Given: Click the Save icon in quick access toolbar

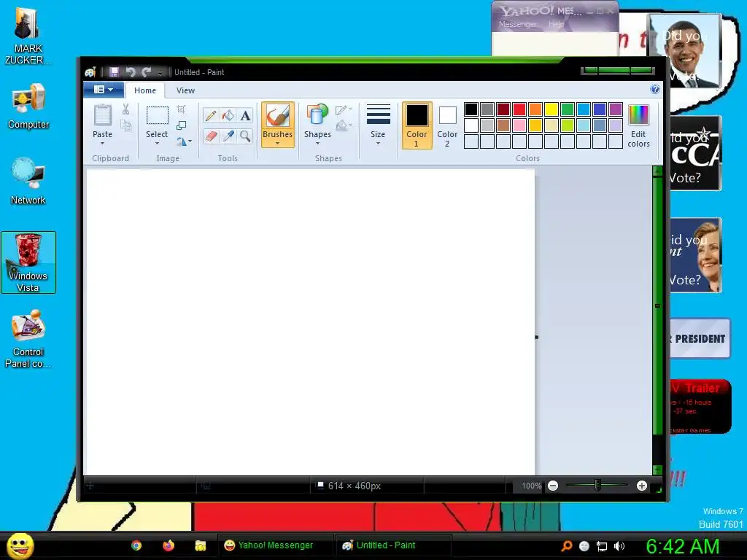Looking at the screenshot, I should click(x=114, y=72).
